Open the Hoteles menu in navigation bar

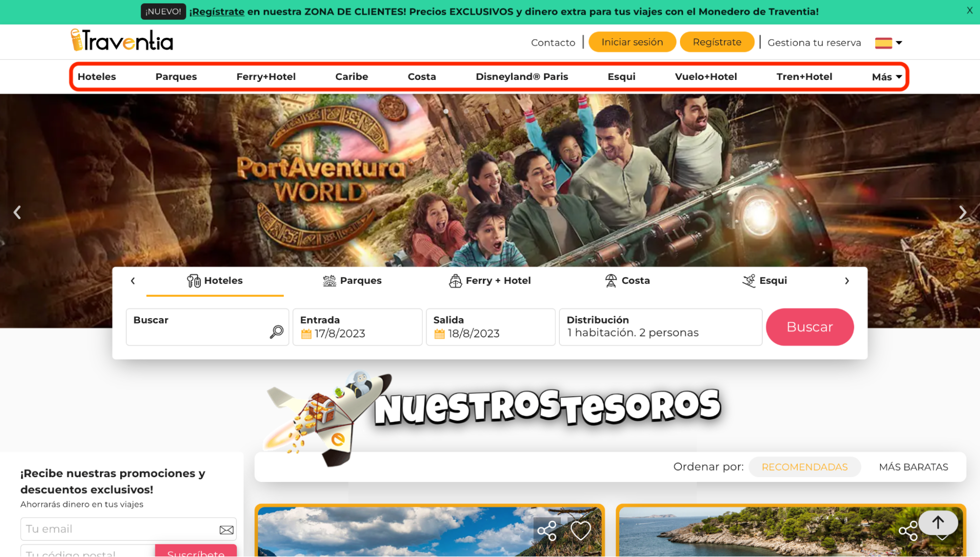pos(97,76)
